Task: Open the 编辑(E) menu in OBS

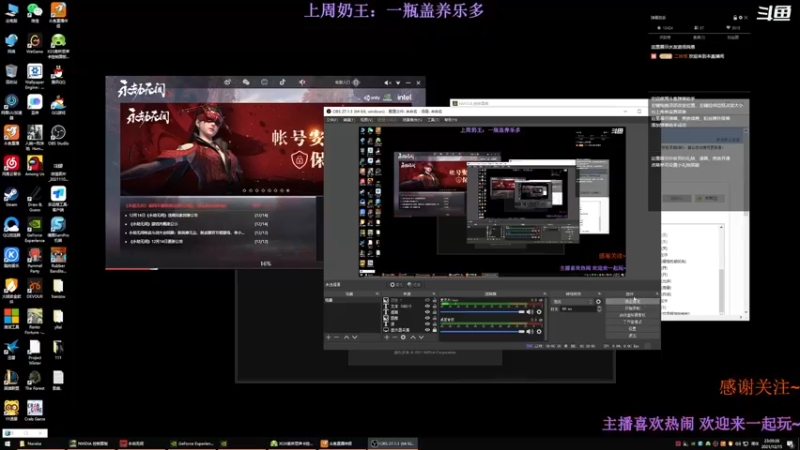Action: point(349,119)
